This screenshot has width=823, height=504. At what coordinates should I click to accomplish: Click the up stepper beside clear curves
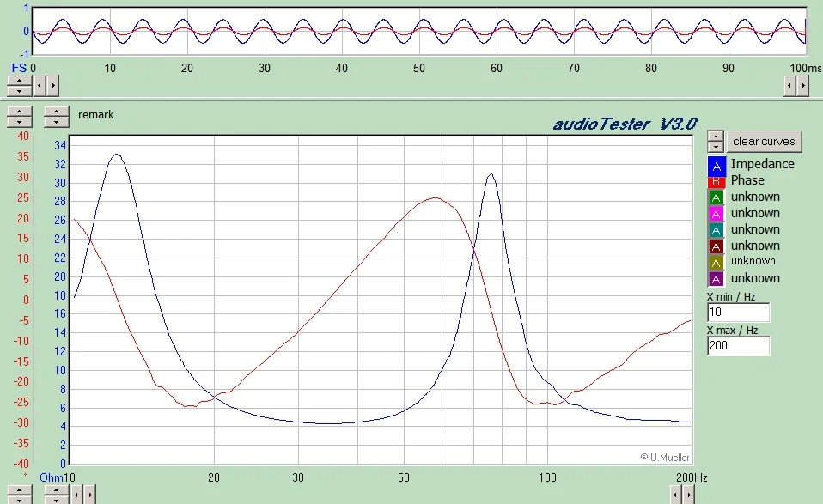coord(716,135)
